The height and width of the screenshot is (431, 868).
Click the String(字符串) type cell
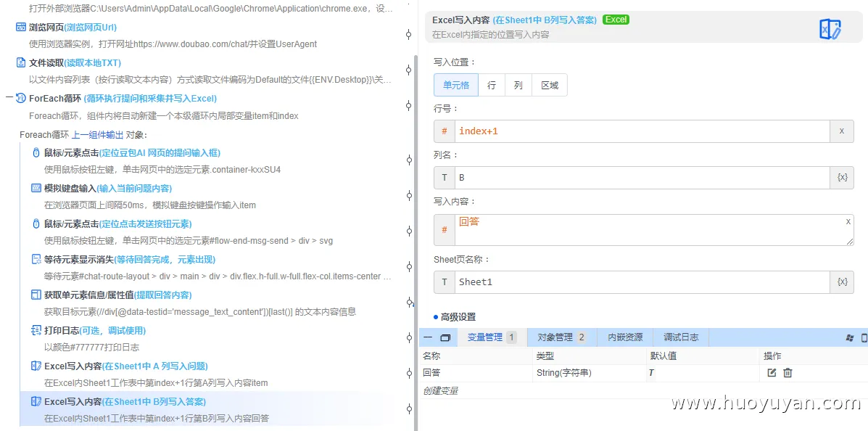coord(590,373)
